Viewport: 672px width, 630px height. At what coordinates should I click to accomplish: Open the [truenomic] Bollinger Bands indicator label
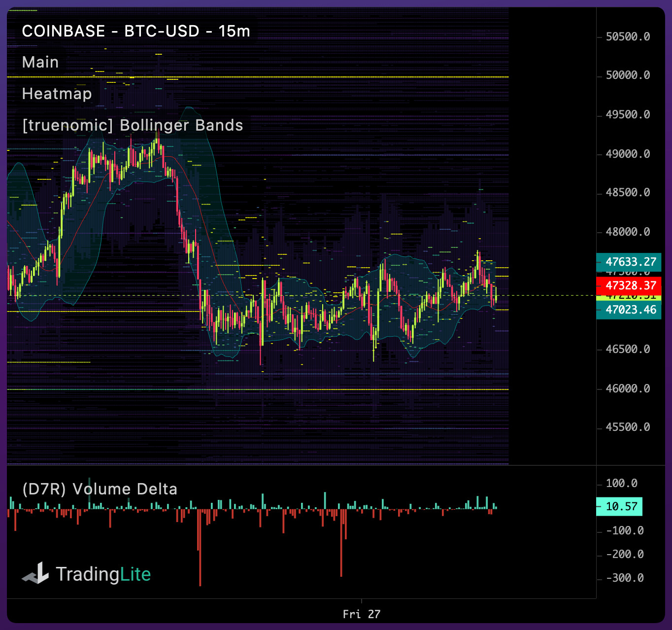133,125
